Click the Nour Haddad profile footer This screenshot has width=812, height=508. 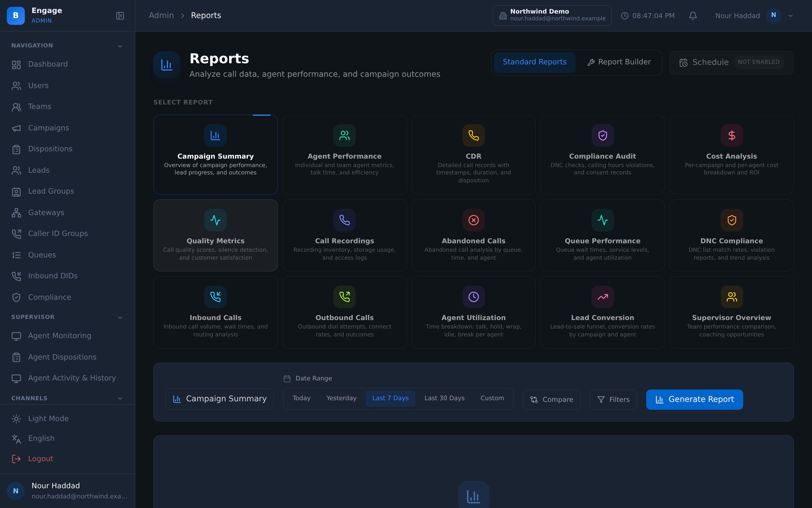pyautogui.click(x=67, y=491)
